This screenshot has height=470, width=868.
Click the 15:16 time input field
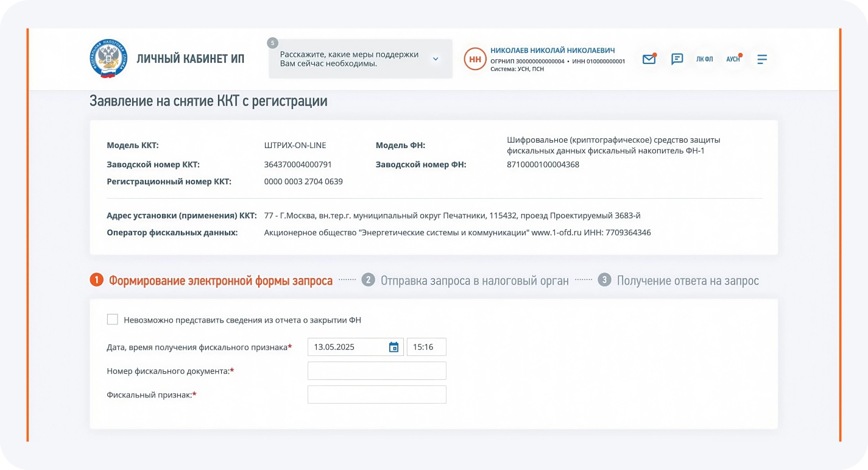coord(426,347)
